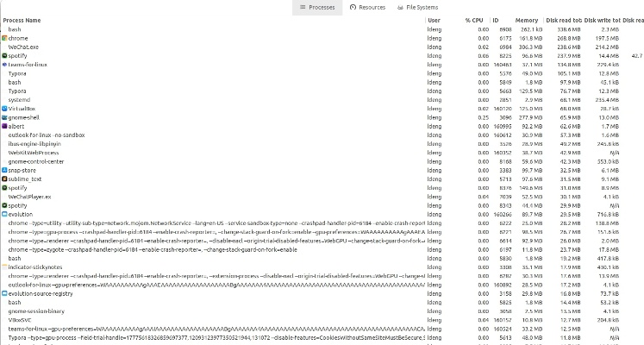Image resolution: width=644 pixels, height=345 pixels.
Task: Sort processes by % CPU column
Action: tap(475, 20)
